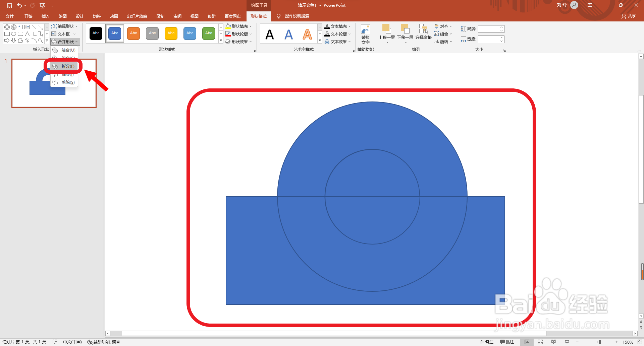
Task: Expand the shape styles gallery more button
Action: 221,41
